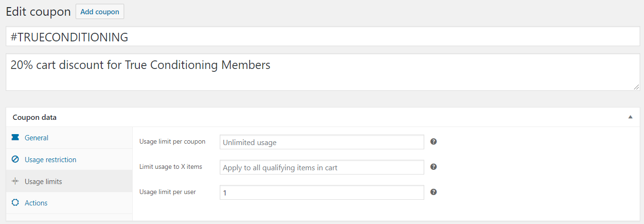Viewport: 644px width, 224px height.
Task: Show help for Usage limit per coupon
Action: pyautogui.click(x=433, y=142)
